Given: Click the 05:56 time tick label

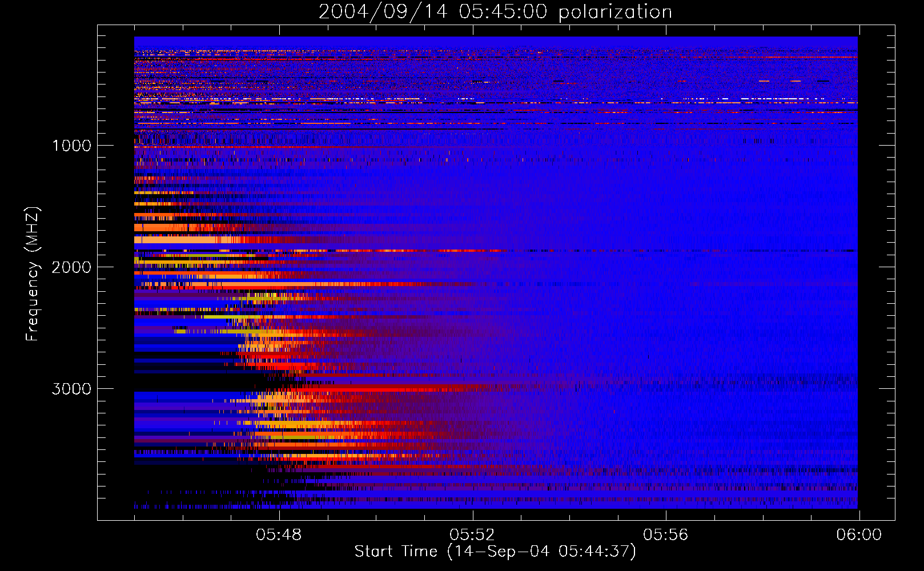Looking at the screenshot, I should tap(666, 535).
